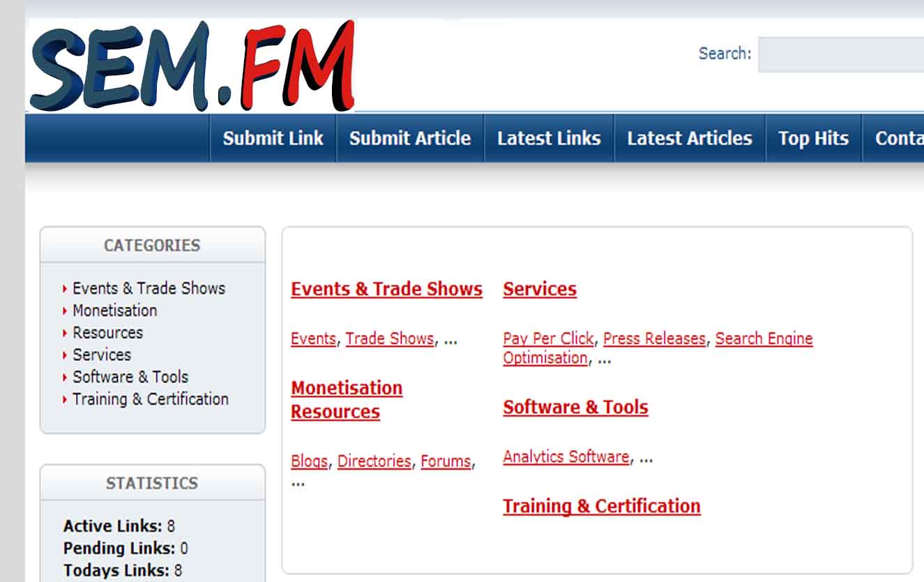Screen dimensions: 924x582
Task: Open the Top Hits page
Action: [814, 138]
